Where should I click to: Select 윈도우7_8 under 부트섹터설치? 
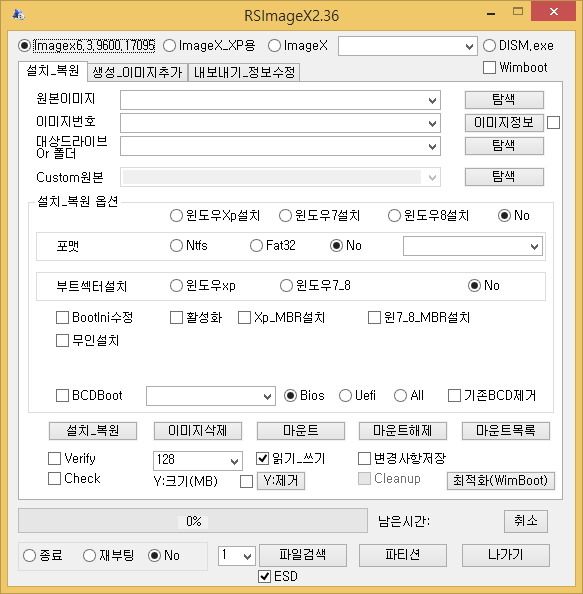coord(315,286)
